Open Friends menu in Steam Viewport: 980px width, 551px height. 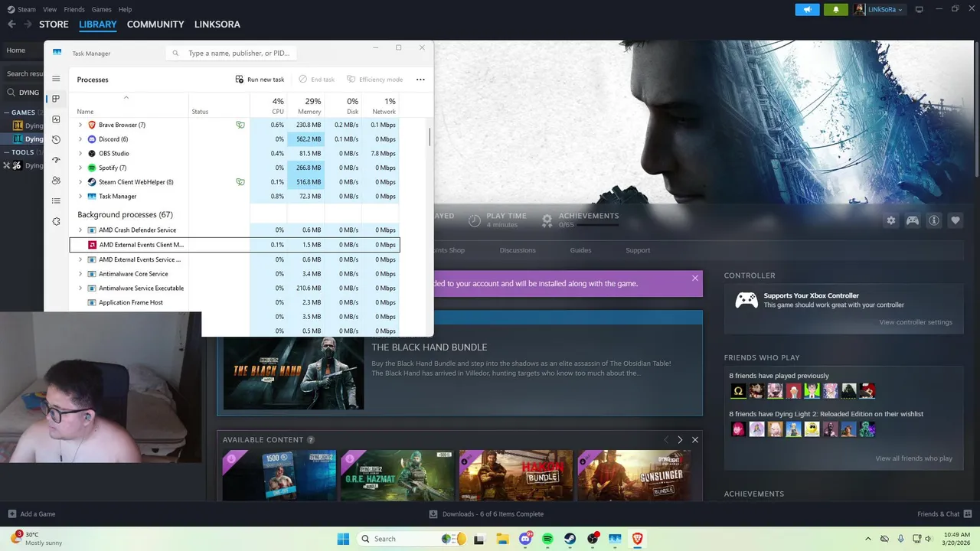tap(74, 9)
